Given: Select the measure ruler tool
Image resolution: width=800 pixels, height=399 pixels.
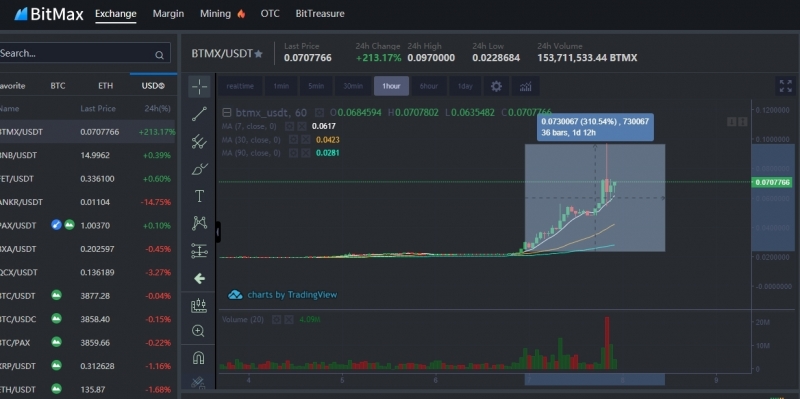Looking at the screenshot, I should pyautogui.click(x=198, y=306).
